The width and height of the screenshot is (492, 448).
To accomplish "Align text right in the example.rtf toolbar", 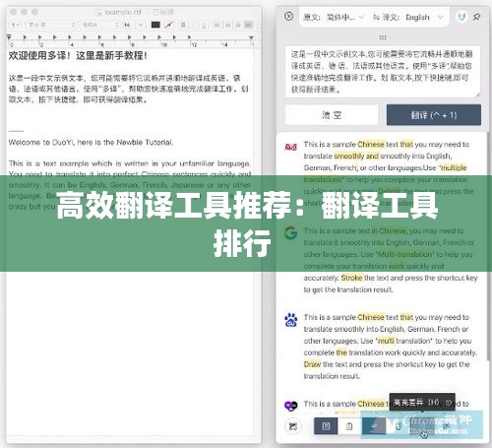I will pos(238,25).
